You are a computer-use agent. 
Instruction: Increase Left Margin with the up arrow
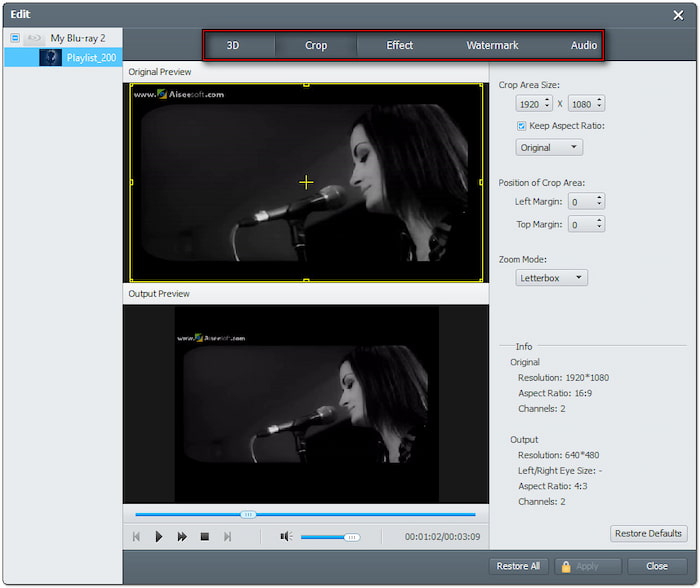click(600, 198)
